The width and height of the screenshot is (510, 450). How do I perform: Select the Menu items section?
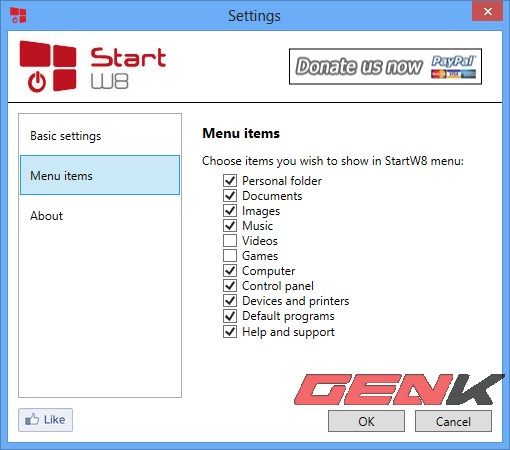pyautogui.click(x=100, y=175)
